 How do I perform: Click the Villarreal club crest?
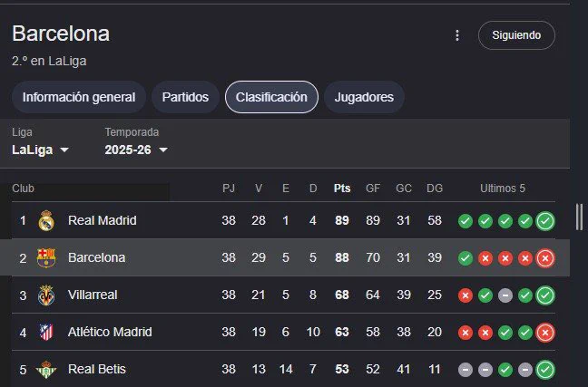pyautogui.click(x=46, y=295)
